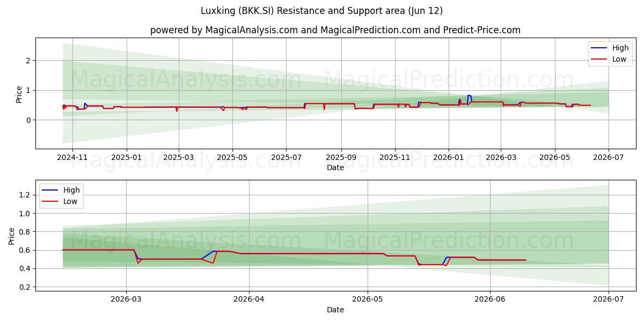The height and width of the screenshot is (322, 644).
Task: Click the '2025-03' x-axis label in top chart
Action: point(179,158)
